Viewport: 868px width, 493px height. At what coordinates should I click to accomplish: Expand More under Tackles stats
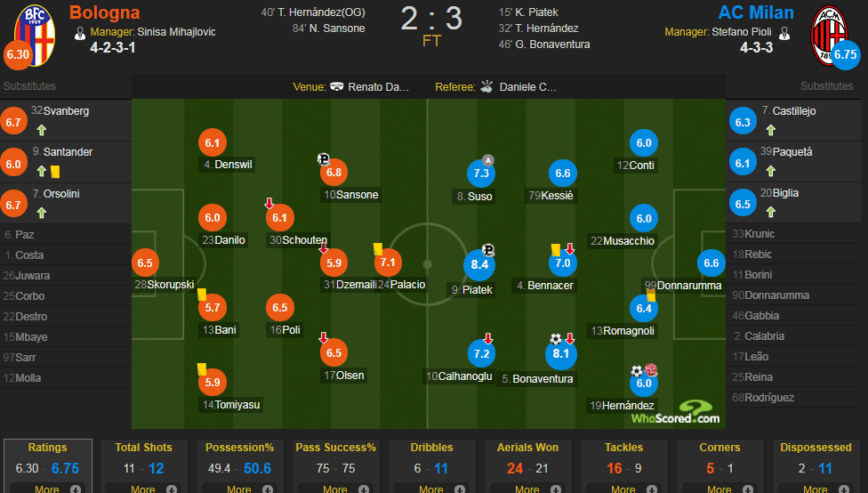pyautogui.click(x=623, y=489)
